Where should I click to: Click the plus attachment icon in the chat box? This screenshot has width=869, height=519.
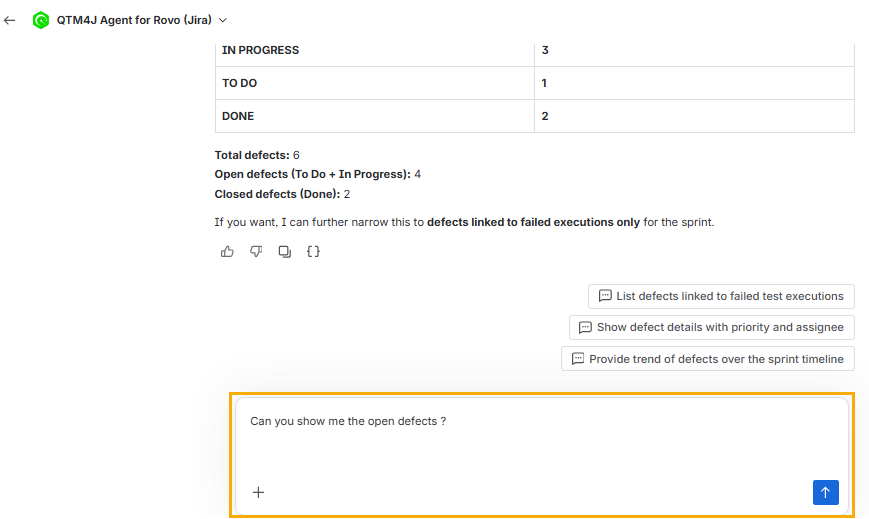pos(258,492)
